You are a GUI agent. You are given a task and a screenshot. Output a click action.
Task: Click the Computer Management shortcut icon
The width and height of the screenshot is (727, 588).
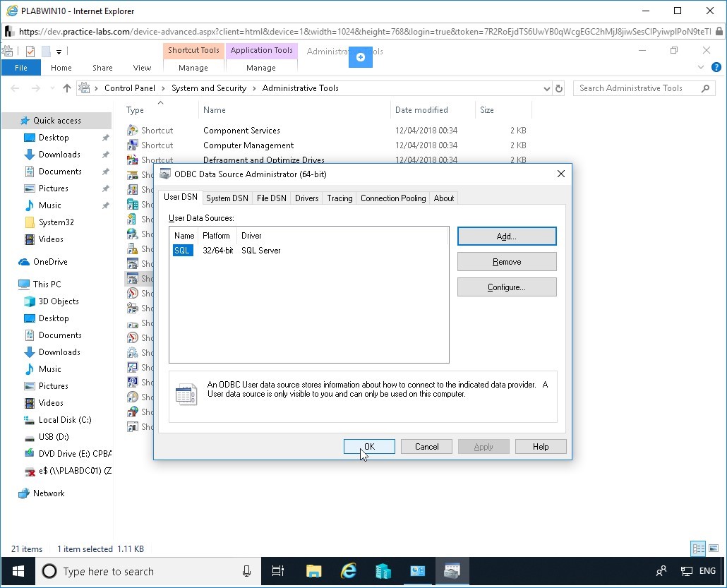click(133, 145)
